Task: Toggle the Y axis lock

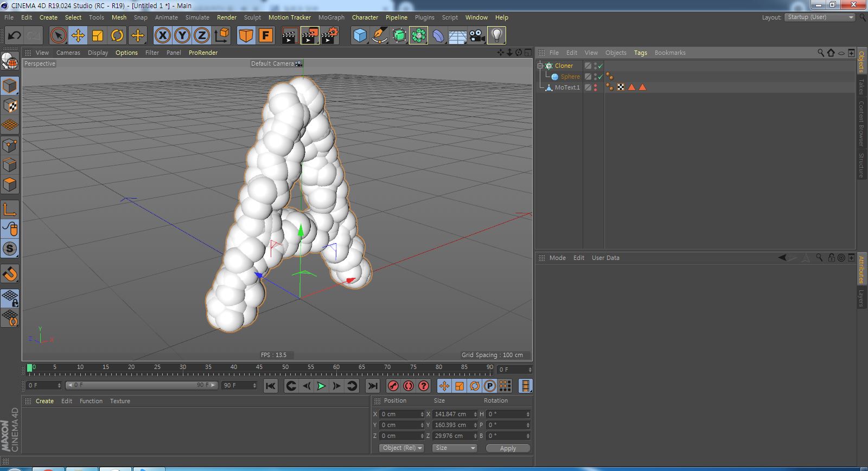Action: [x=182, y=36]
